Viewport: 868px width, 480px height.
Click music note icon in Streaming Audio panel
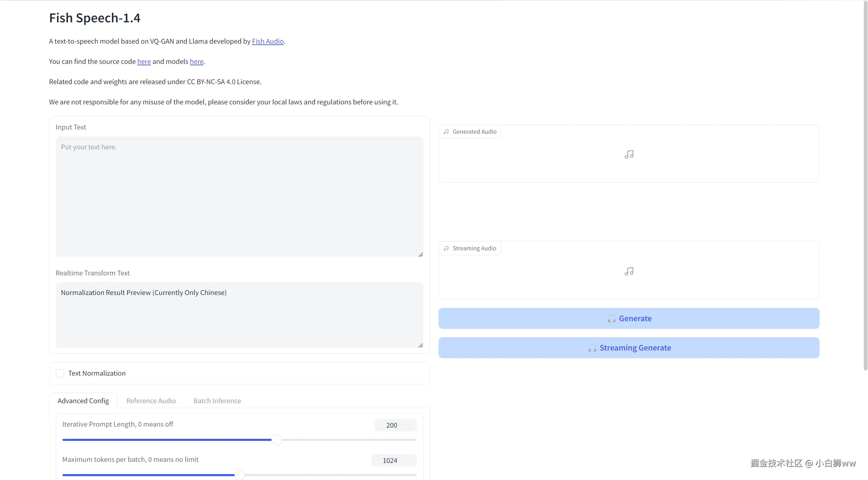click(629, 271)
